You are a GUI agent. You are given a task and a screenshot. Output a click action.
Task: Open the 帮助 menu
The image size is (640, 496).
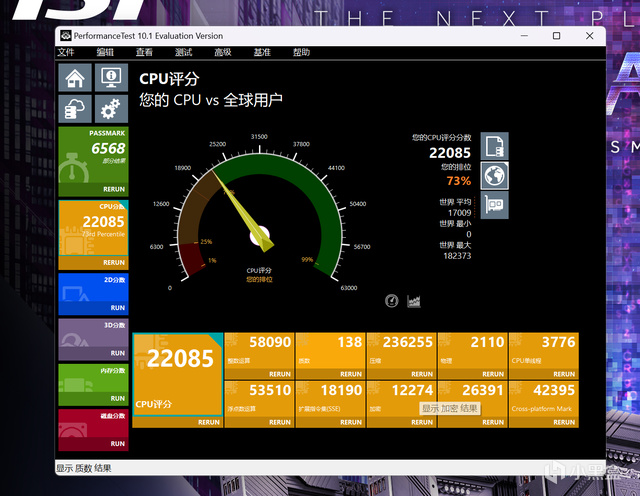coord(301,52)
